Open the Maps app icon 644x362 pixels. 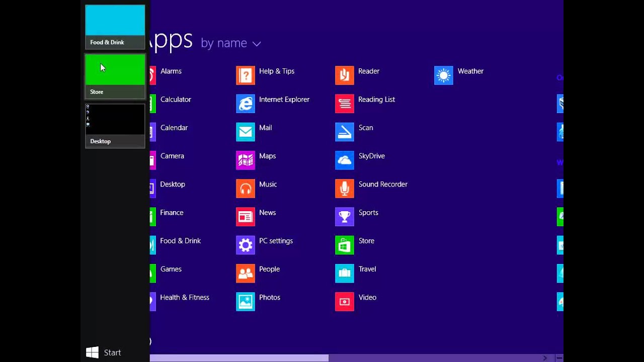point(246,160)
